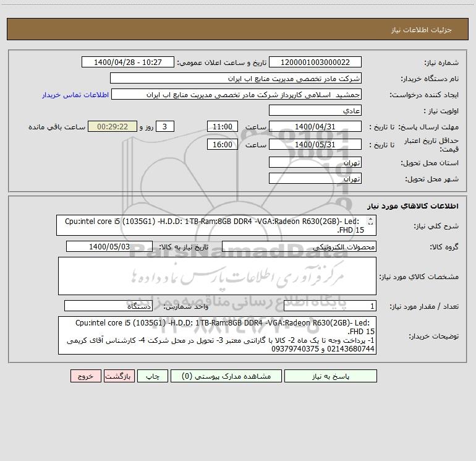
Task: Click the حداقل تاریخ اعتبار قیمت label
Action: [x=431, y=145]
